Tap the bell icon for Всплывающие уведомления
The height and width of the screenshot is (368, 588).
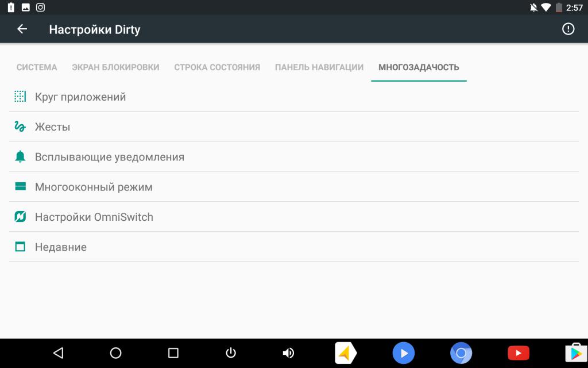pos(20,156)
